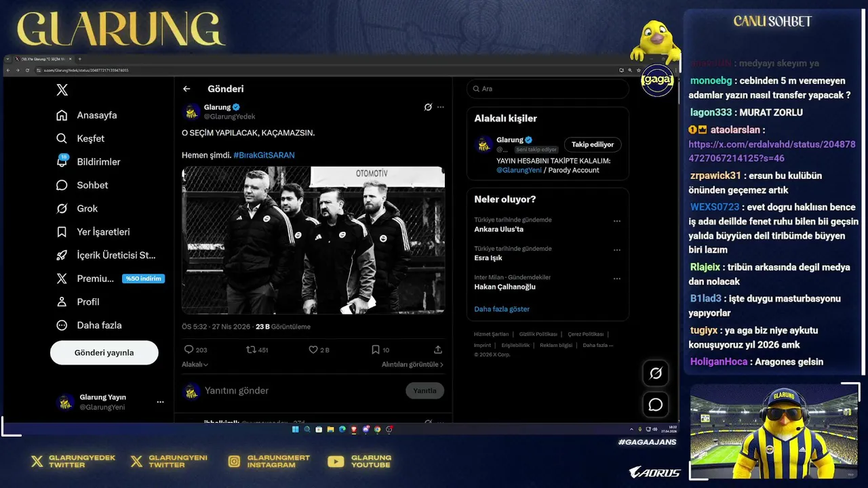Click taskbar search icon
Image resolution: width=868 pixels, height=488 pixels.
click(307, 429)
